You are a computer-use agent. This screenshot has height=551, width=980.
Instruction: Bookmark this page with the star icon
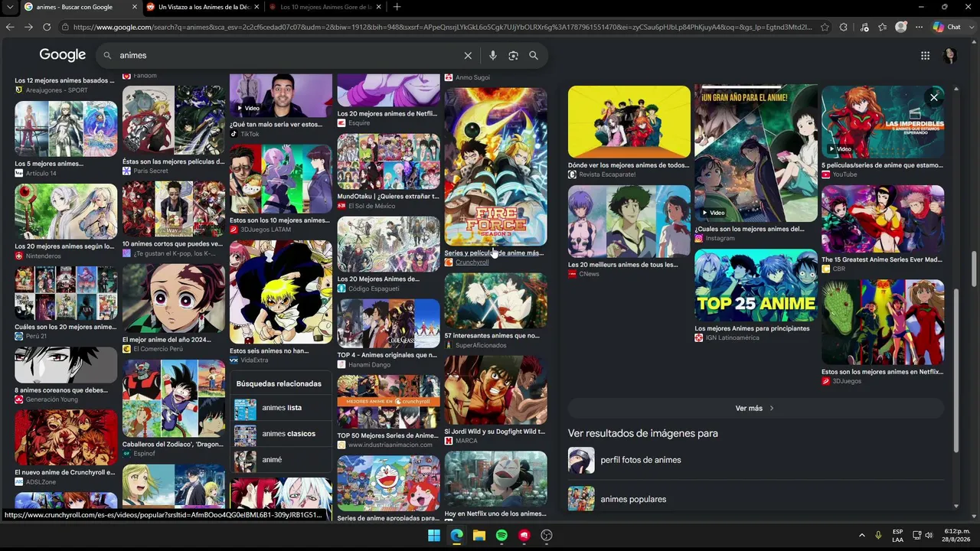825,27
